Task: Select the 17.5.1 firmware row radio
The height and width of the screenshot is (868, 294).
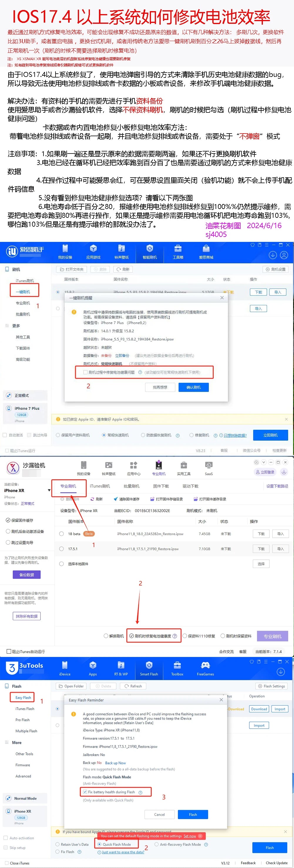Action: 61,549
